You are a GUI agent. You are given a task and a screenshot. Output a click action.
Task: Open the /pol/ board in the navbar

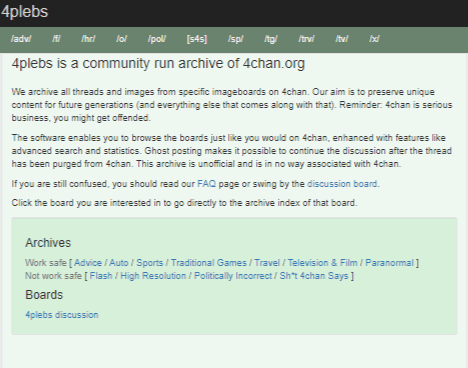point(157,39)
